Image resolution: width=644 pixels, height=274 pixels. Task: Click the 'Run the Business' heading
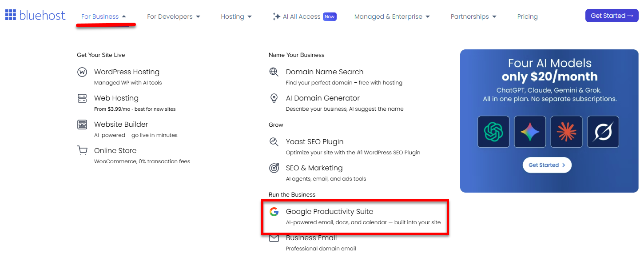[x=292, y=195]
